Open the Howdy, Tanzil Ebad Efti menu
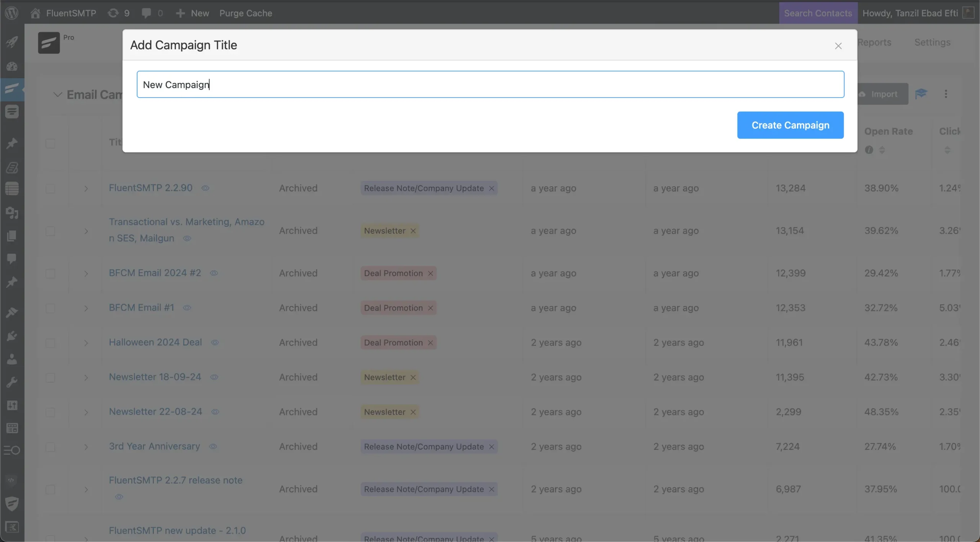 (x=918, y=13)
